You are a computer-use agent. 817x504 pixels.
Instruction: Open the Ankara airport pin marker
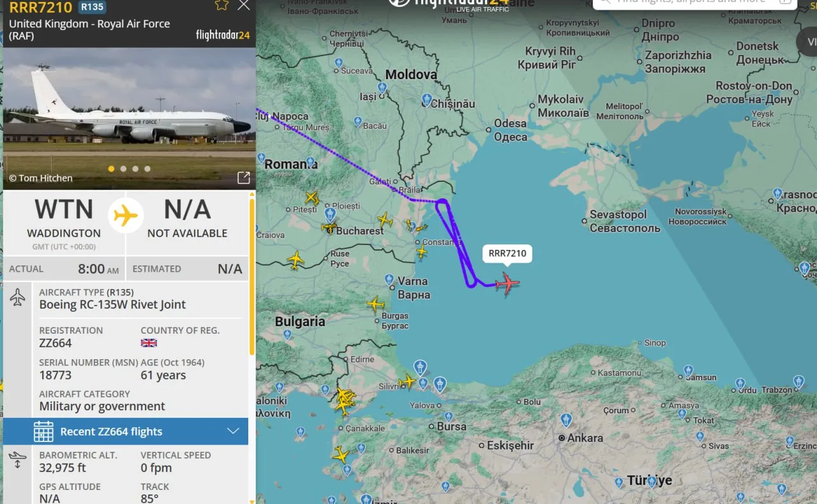coord(565,420)
